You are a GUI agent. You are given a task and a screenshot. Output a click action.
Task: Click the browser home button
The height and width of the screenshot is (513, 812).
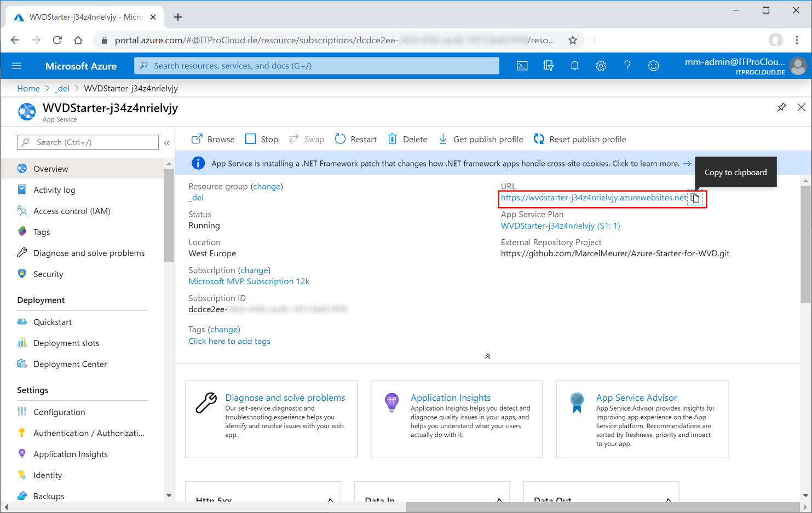click(78, 40)
